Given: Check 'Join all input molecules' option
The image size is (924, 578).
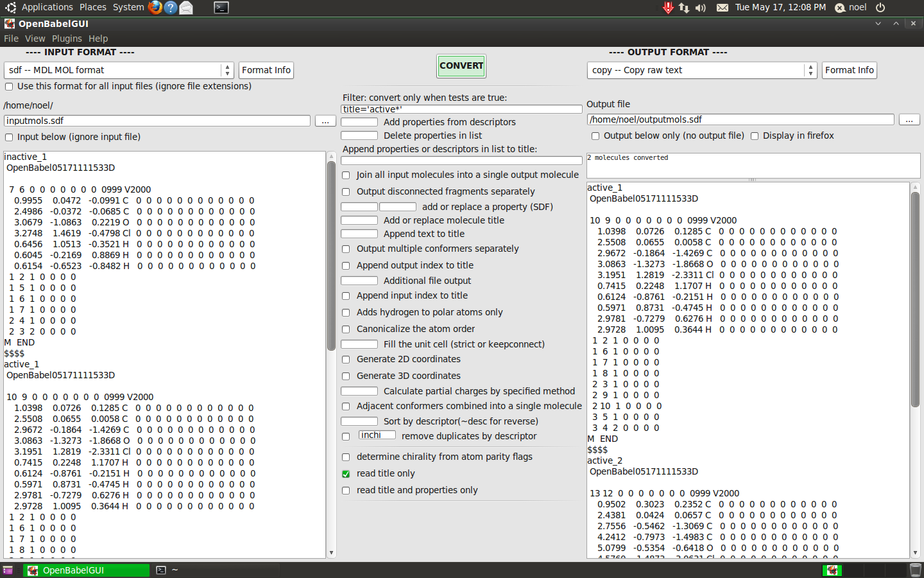Looking at the screenshot, I should coord(346,175).
